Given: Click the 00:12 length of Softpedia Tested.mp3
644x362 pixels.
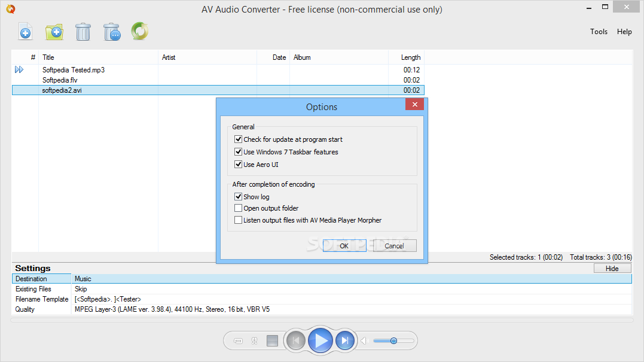Looking at the screenshot, I should [411, 70].
